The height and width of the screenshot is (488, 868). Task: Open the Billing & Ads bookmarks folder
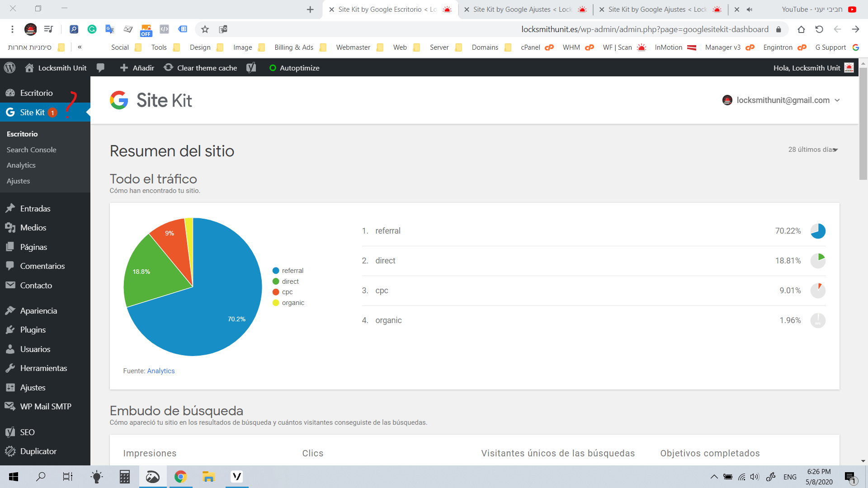tap(300, 47)
